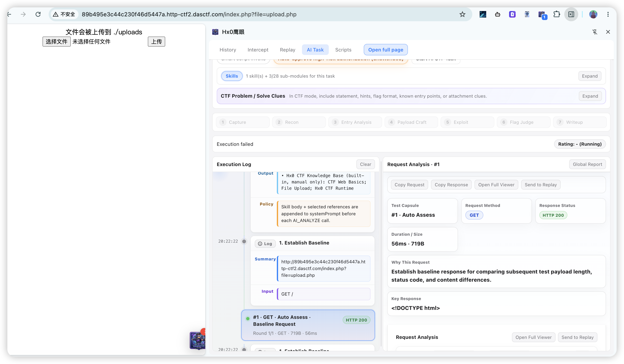Click "#1 · Auto Assess" in Test Capsule
624x364 pixels.
pyautogui.click(x=413, y=215)
